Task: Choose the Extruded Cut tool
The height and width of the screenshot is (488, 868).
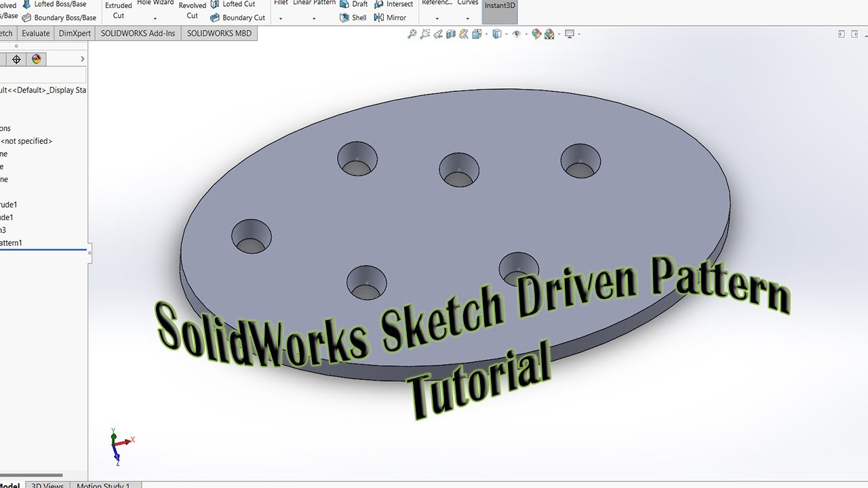Action: pyautogui.click(x=119, y=10)
